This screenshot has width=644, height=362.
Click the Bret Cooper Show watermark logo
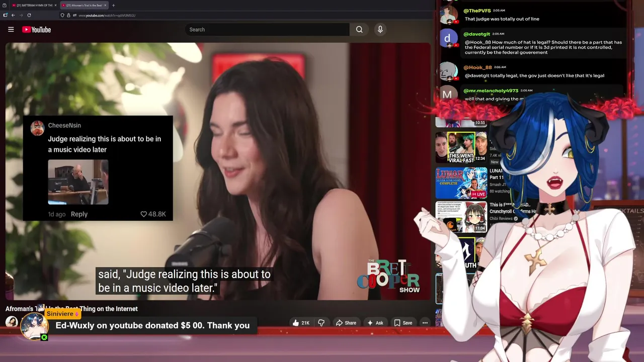[388, 276]
